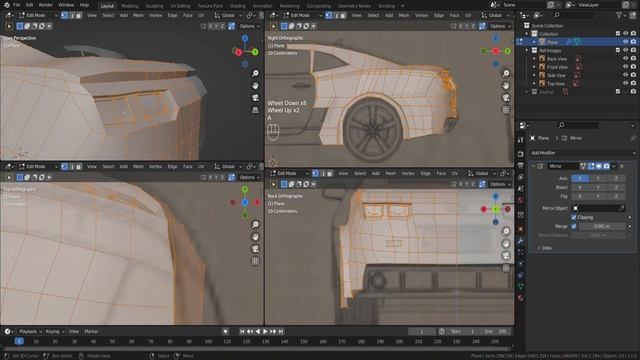Switch to the Modeling workspace tab
Image resolution: width=640 pixels, height=360 pixels.
click(130, 6)
